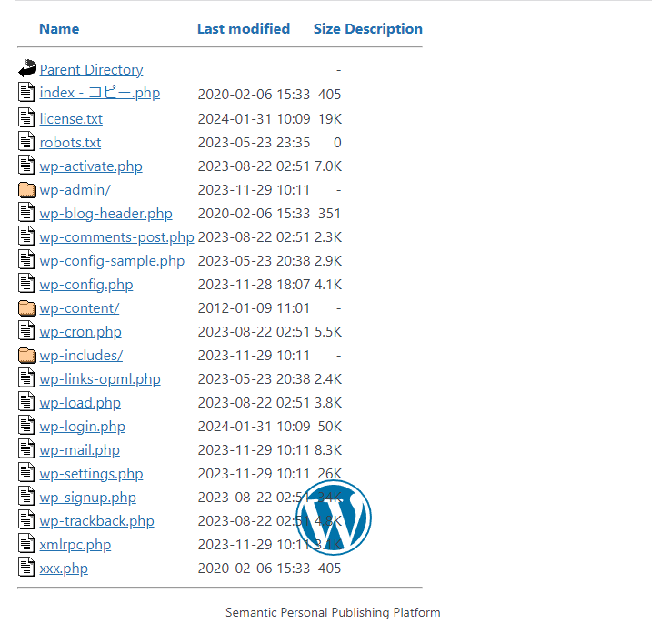Screen dimensions: 670x644
Task: Sort listing by Size column header
Action: [327, 29]
